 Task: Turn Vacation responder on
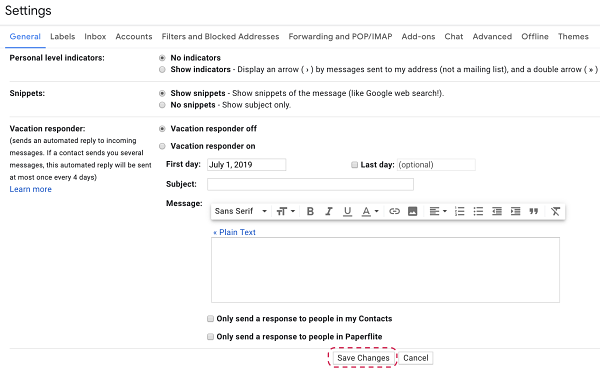(x=162, y=146)
